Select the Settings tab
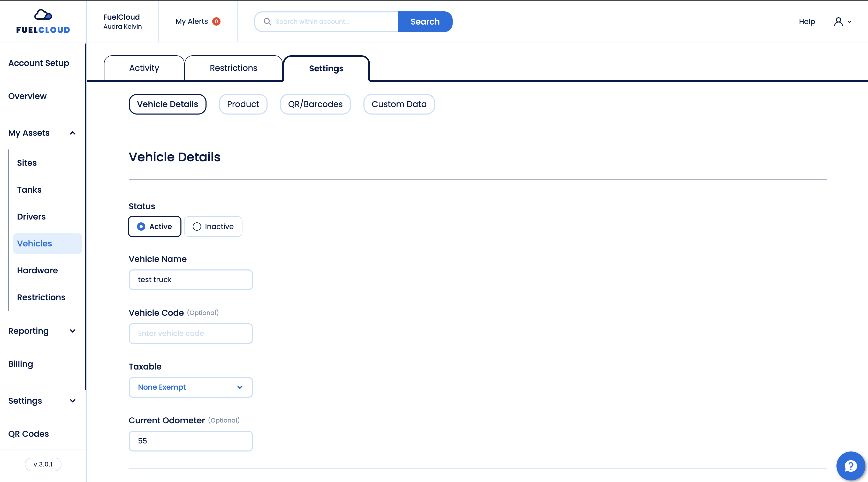Screen dimensions: 868x482 tap(326, 69)
